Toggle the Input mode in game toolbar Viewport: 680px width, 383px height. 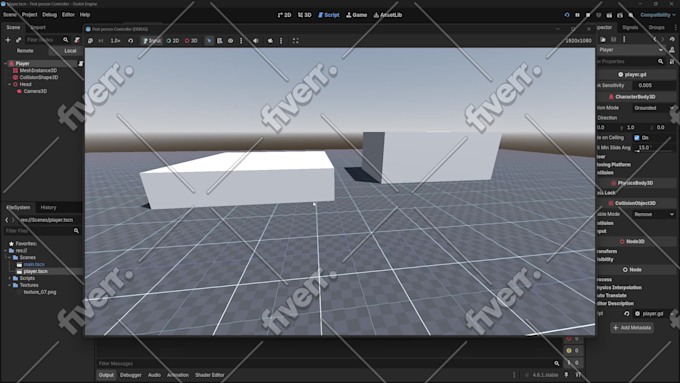(152, 41)
